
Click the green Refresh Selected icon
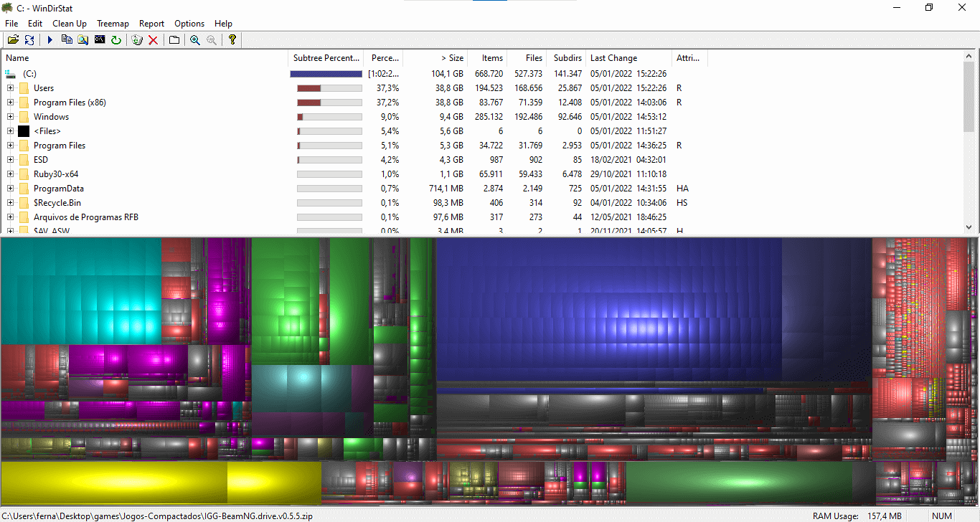[x=116, y=40]
